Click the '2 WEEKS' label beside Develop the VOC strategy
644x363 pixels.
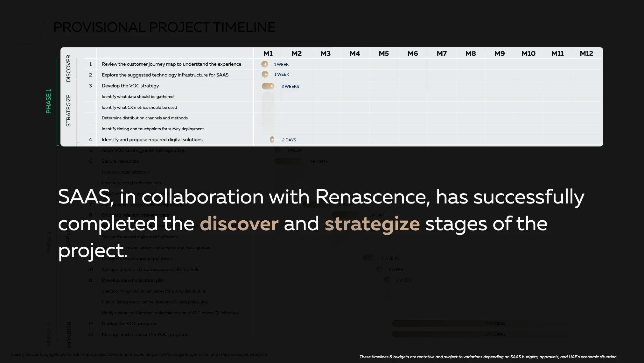[290, 86]
